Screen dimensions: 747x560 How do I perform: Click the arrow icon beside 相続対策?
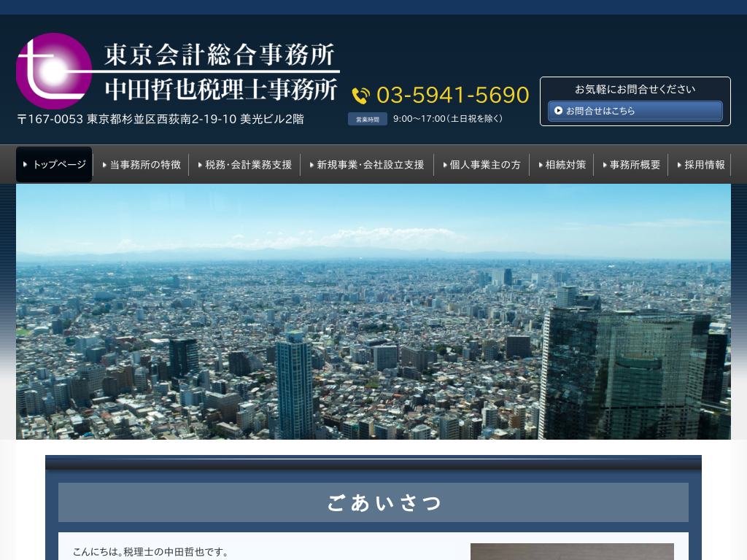coord(541,165)
